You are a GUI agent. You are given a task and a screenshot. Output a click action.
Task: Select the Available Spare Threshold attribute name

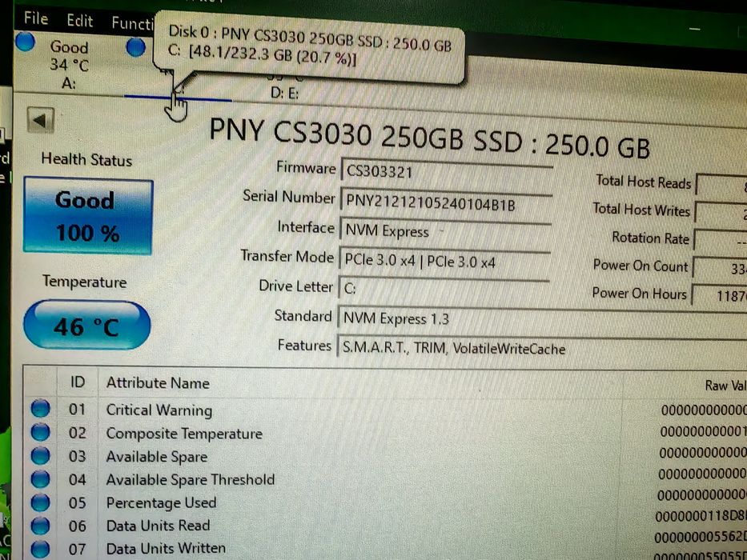tap(191, 479)
